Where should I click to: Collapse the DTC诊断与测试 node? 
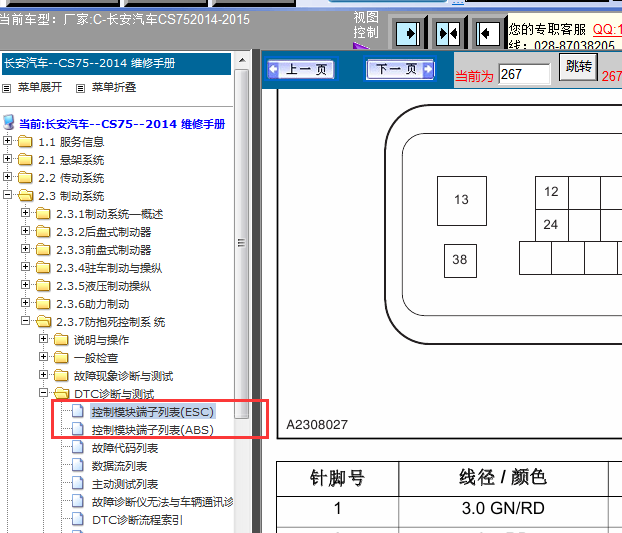(43, 393)
